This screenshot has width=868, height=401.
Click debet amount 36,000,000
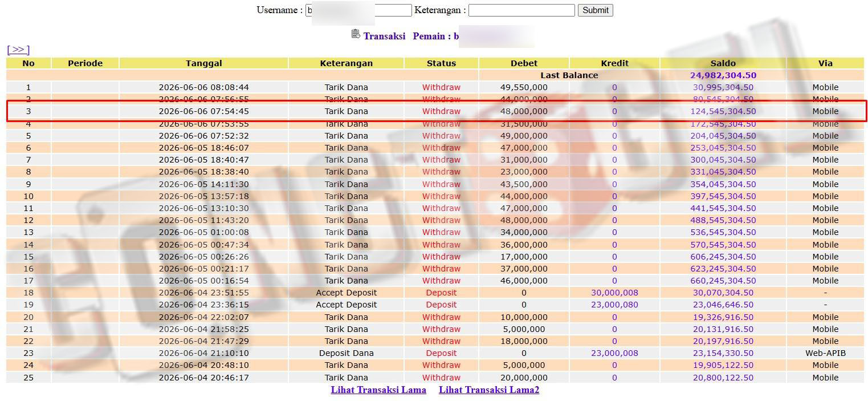(524, 245)
